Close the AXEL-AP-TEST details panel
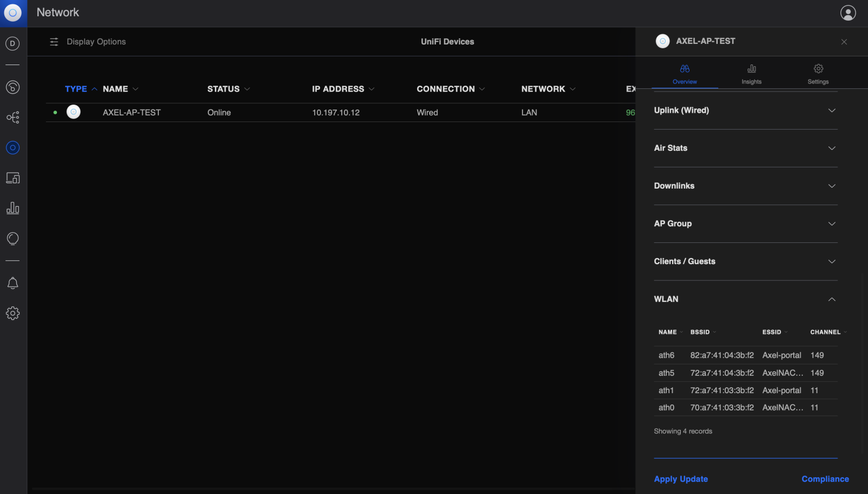Image resolution: width=868 pixels, height=494 pixels. (x=844, y=42)
